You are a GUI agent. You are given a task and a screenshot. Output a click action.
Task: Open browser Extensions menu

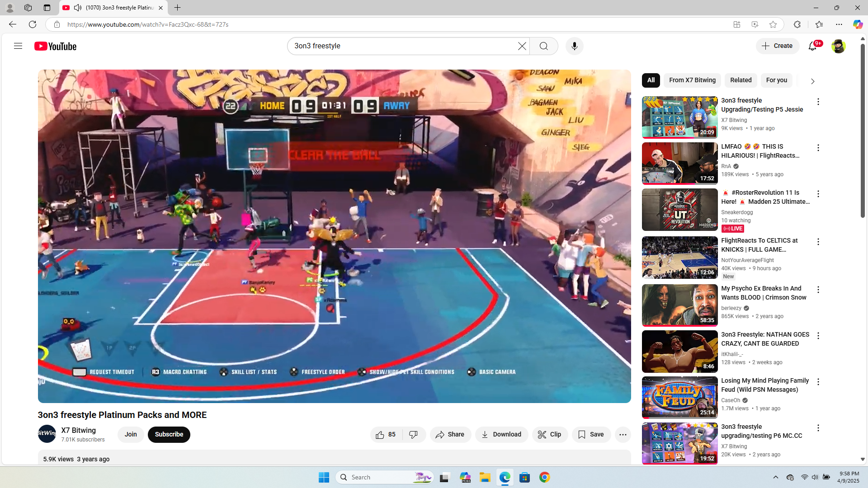(797, 24)
